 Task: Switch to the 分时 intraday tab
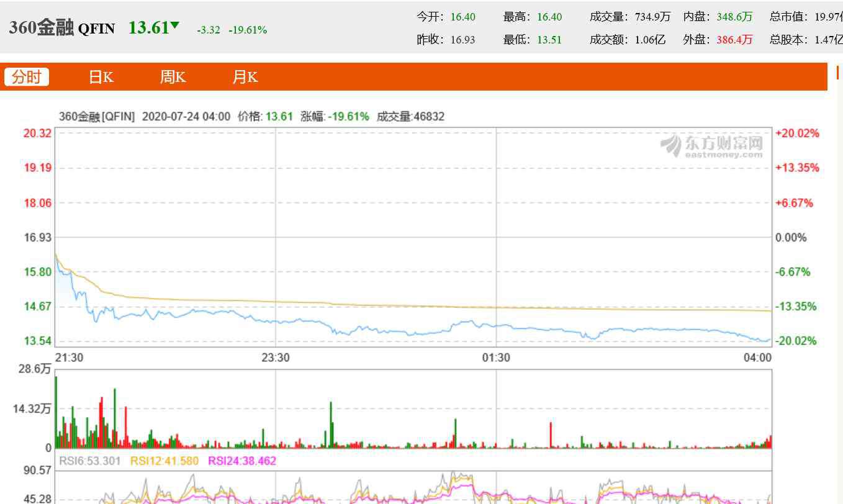(27, 77)
